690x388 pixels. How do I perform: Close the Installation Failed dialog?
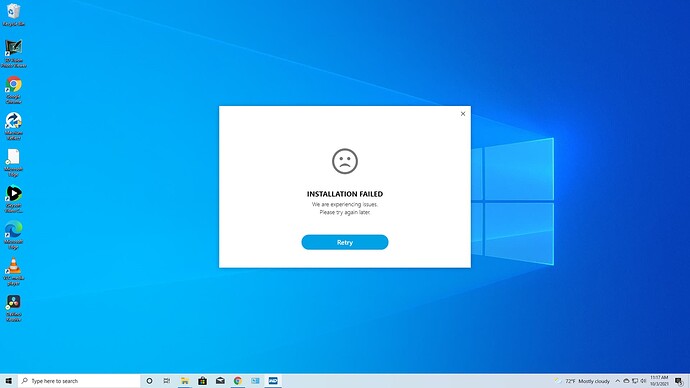(x=462, y=114)
